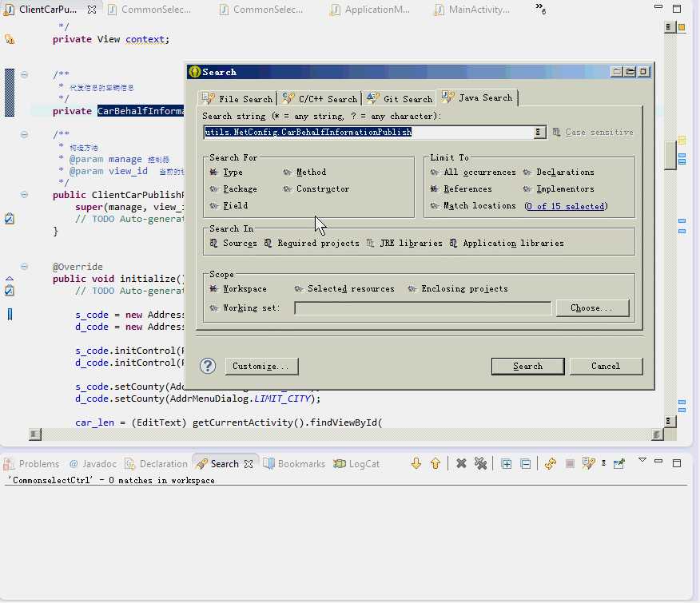Select Constructor in Search For

pyautogui.click(x=316, y=188)
